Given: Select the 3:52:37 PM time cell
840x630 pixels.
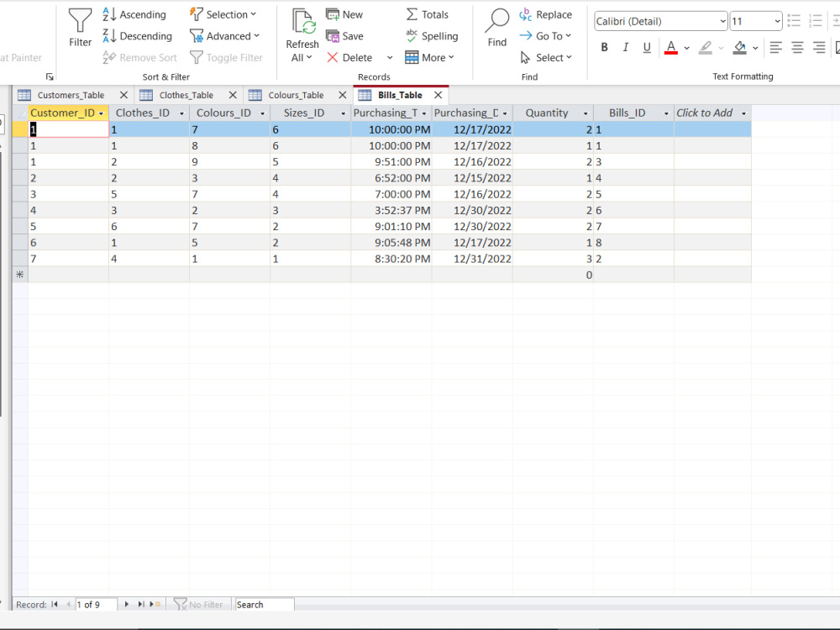Looking at the screenshot, I should coord(391,211).
